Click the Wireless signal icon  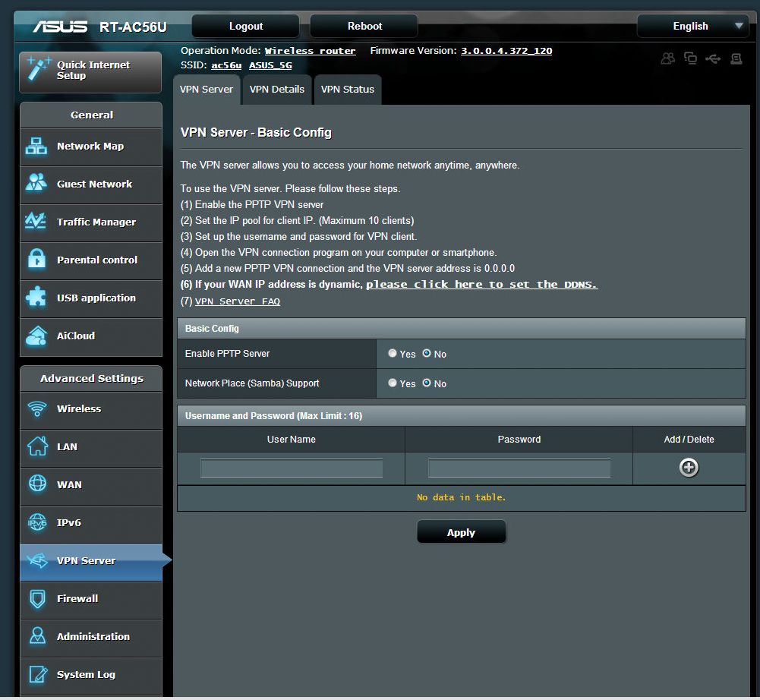[37, 408]
